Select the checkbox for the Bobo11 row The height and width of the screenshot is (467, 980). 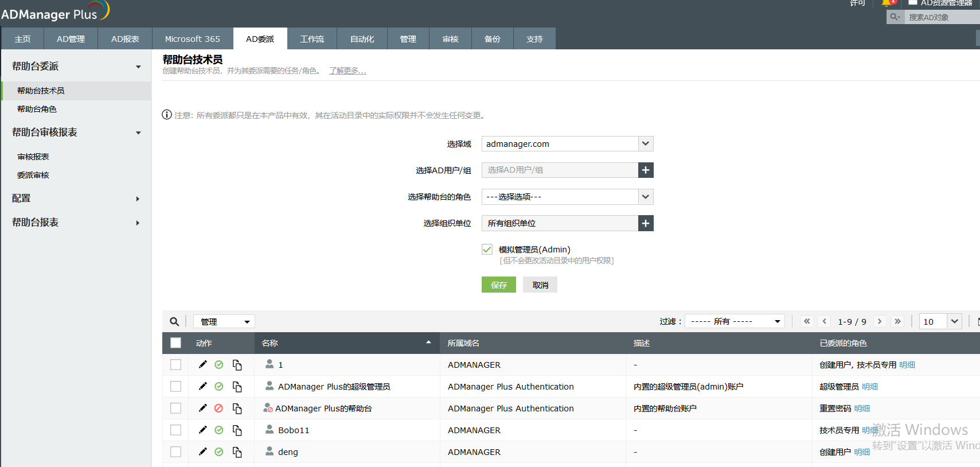pos(176,430)
